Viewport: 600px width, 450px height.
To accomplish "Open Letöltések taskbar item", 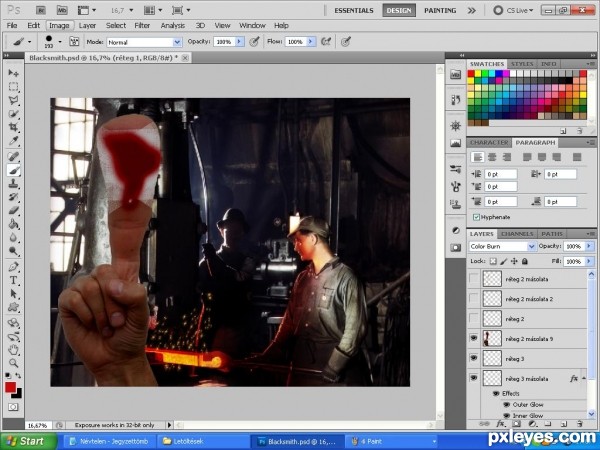I will click(205, 441).
